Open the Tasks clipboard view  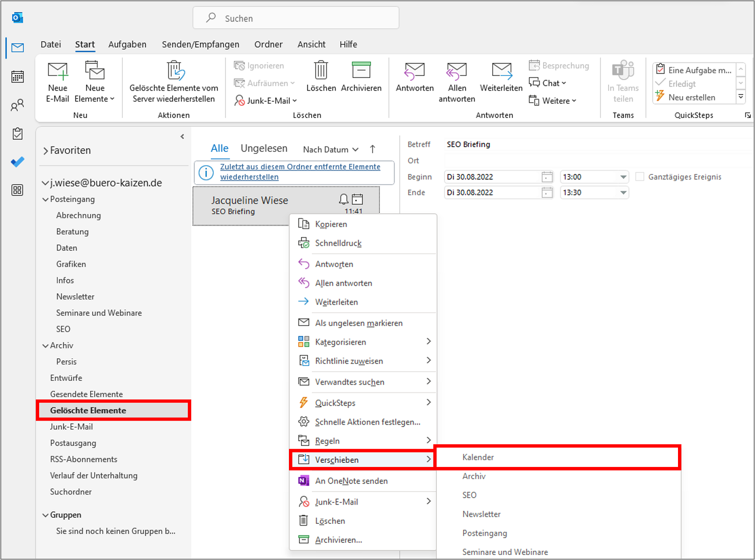[18, 133]
